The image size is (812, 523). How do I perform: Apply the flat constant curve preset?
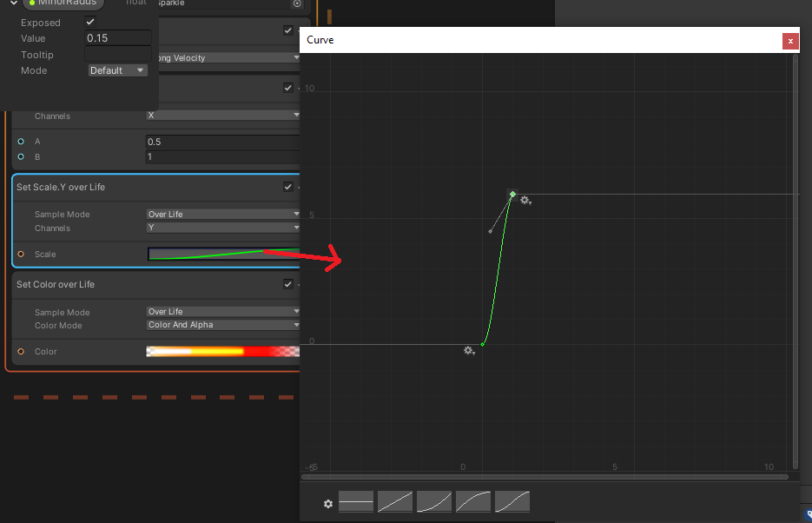click(356, 501)
